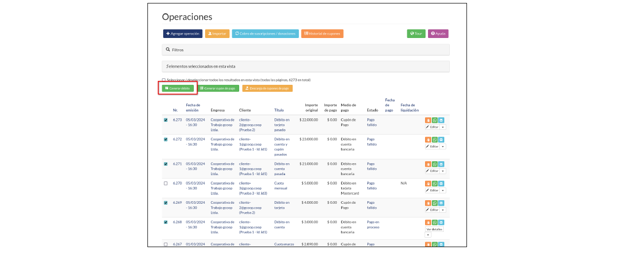Viewport: 644px width, 255px height.
Task: Open dropdown arrow next to Editar in row 6.272
Action: pos(443,146)
